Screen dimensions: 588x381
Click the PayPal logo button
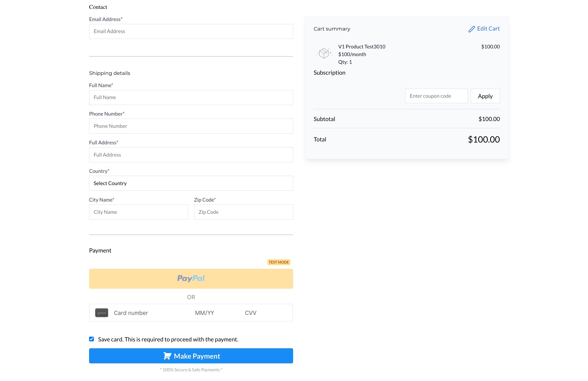pyautogui.click(x=191, y=279)
